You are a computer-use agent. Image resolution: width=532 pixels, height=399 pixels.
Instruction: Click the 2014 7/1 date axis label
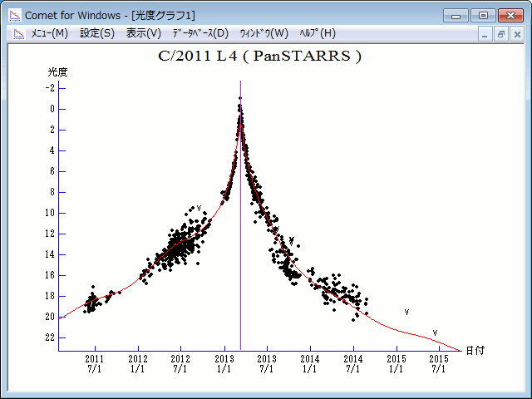(353, 364)
